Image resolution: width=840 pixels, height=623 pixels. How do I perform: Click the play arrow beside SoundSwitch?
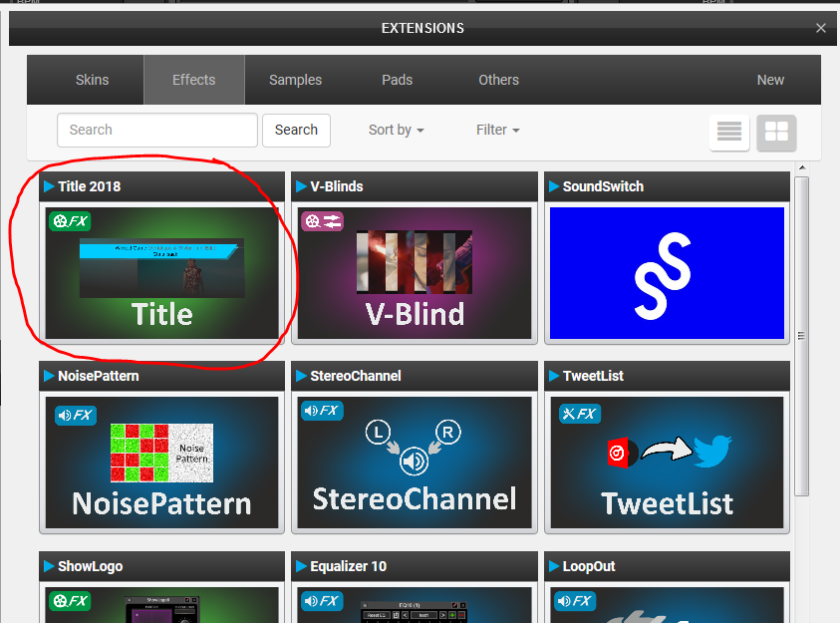[554, 186]
